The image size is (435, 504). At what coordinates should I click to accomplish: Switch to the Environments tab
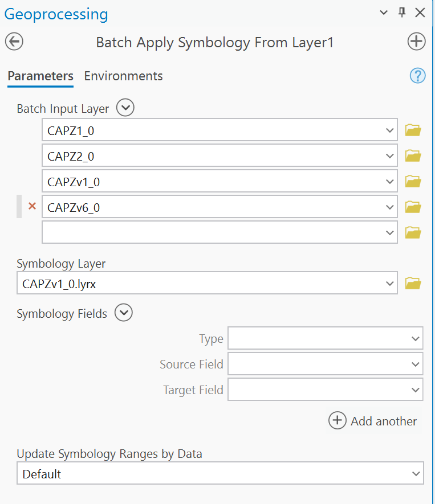click(x=123, y=76)
